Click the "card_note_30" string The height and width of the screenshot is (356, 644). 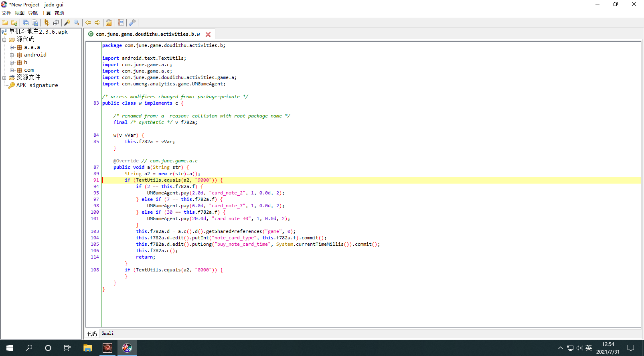tap(231, 218)
